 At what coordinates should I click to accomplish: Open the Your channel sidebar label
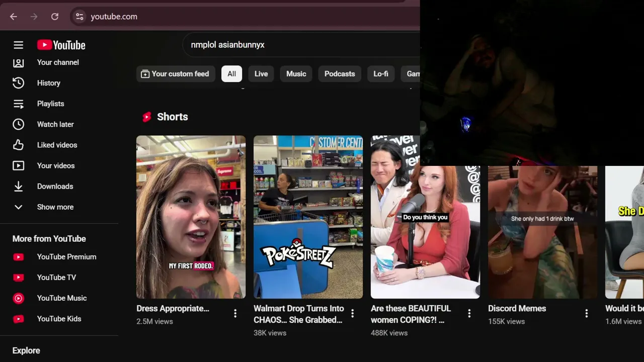(58, 62)
